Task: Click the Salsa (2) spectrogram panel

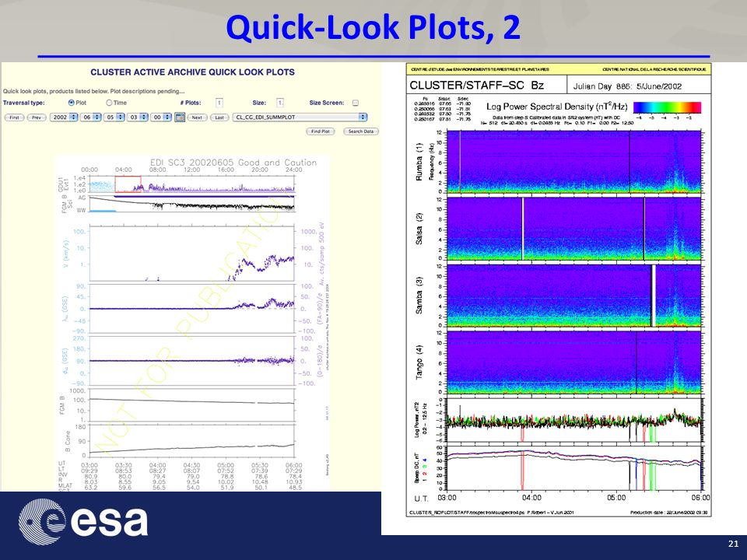Action: point(574,229)
